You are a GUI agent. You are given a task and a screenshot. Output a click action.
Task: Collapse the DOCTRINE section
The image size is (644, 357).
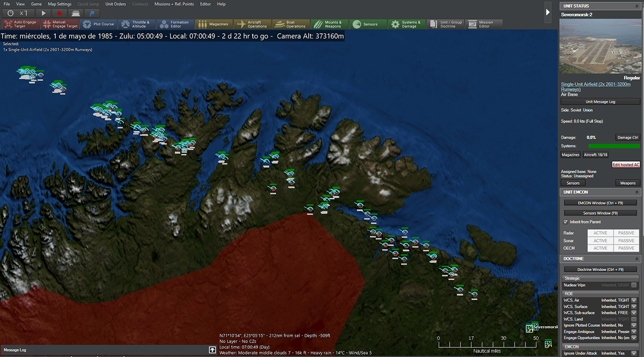(637, 258)
